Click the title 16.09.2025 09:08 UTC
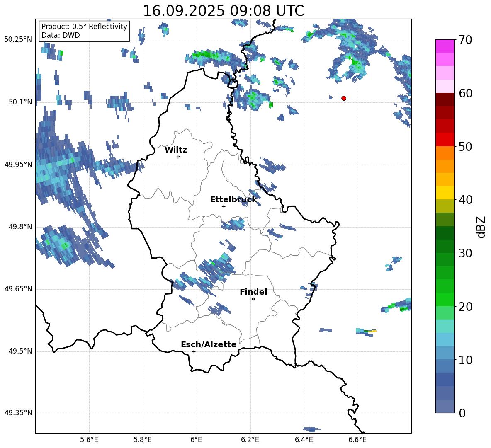The image size is (491, 448). [223, 11]
